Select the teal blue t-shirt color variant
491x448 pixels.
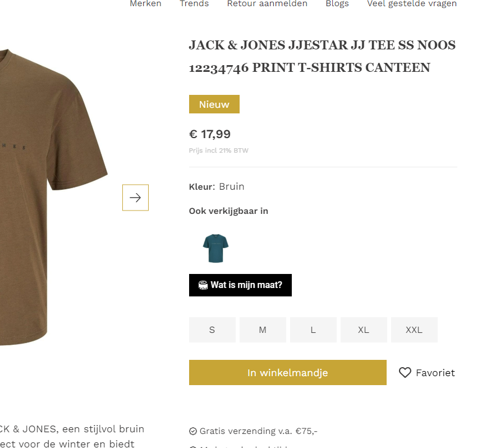[x=215, y=248]
